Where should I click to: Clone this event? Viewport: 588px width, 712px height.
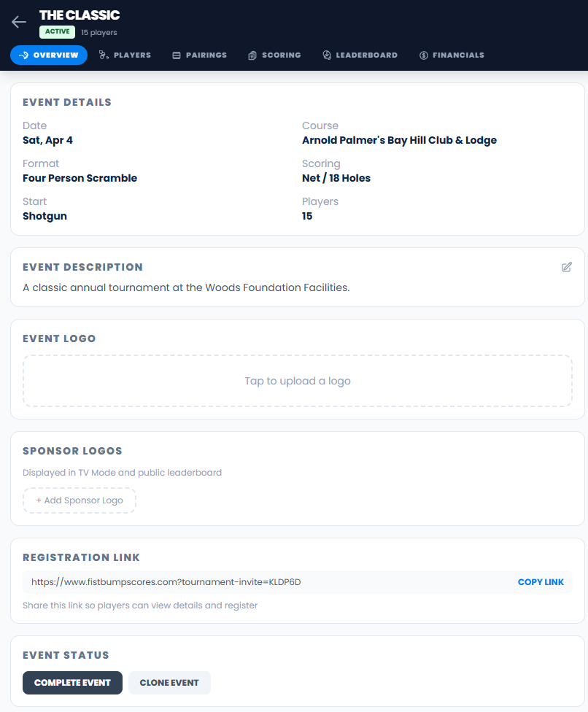coord(169,683)
